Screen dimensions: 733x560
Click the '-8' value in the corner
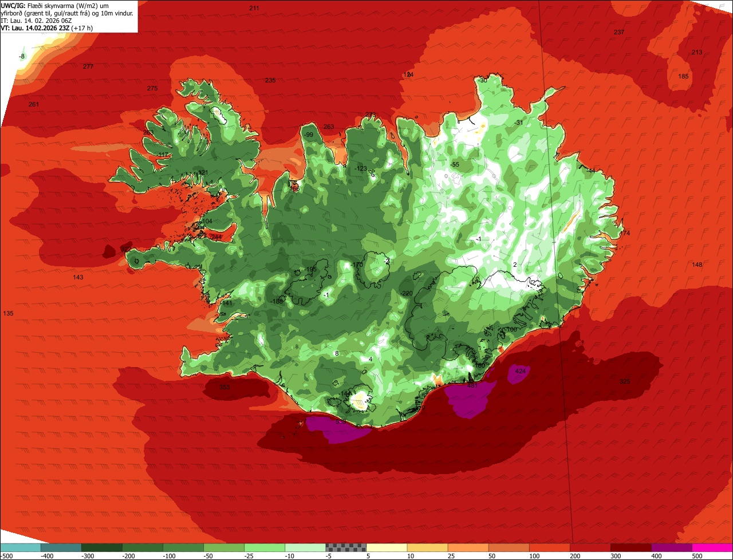coord(22,56)
